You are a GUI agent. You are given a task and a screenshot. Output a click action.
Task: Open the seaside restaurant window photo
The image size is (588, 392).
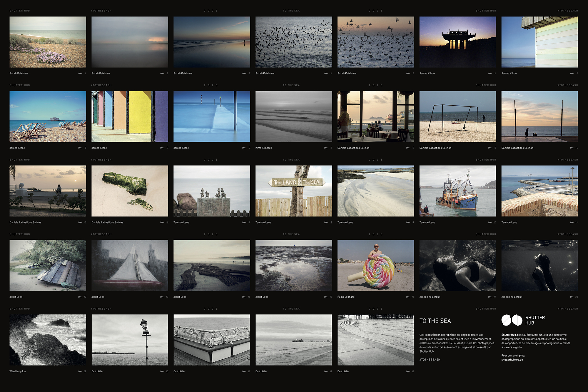tap(375, 116)
